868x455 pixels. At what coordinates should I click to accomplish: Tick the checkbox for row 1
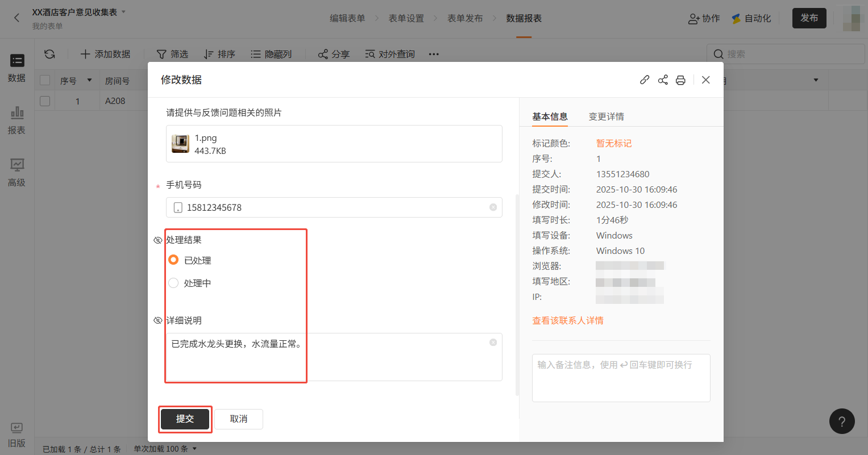[45, 101]
